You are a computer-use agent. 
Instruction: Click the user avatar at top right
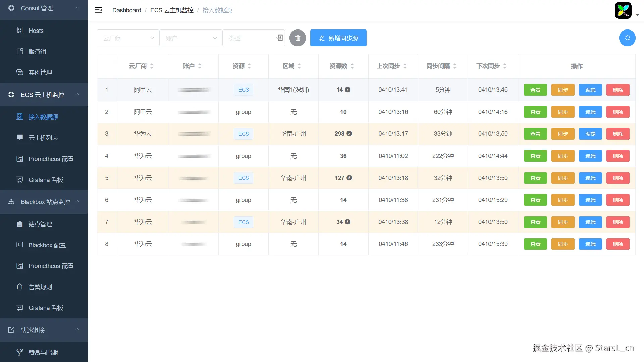point(623,10)
